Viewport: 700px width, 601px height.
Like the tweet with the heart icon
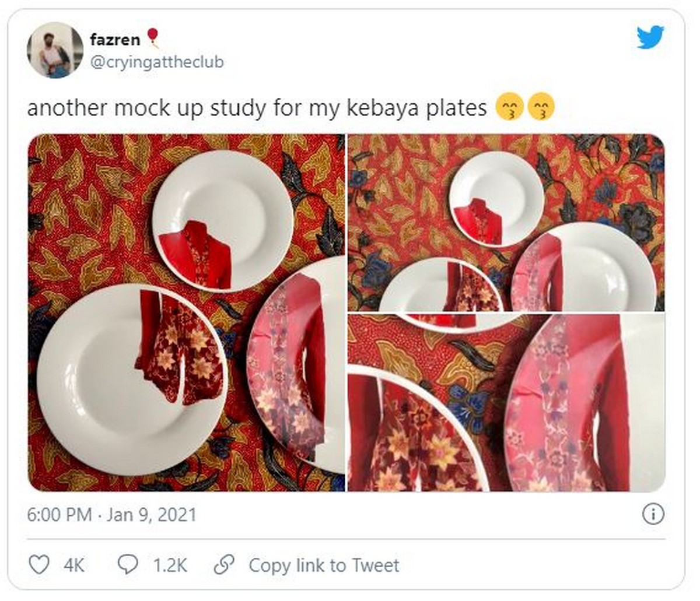click(x=39, y=565)
